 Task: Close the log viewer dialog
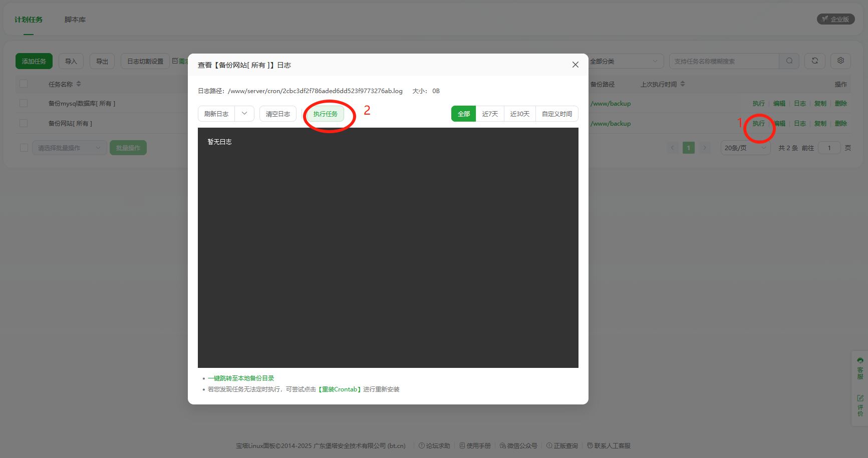[x=575, y=65]
